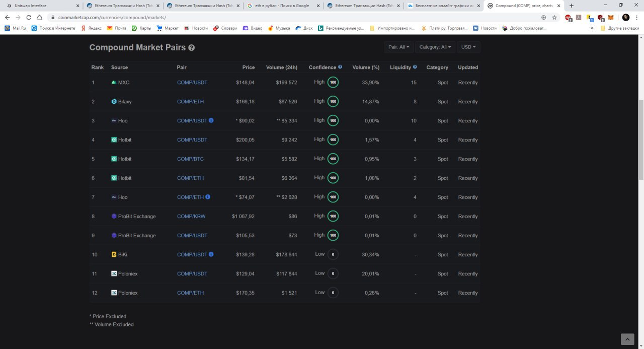
Task: Open Poloniex COMP/USDT pair link
Action: pyautogui.click(x=192, y=273)
